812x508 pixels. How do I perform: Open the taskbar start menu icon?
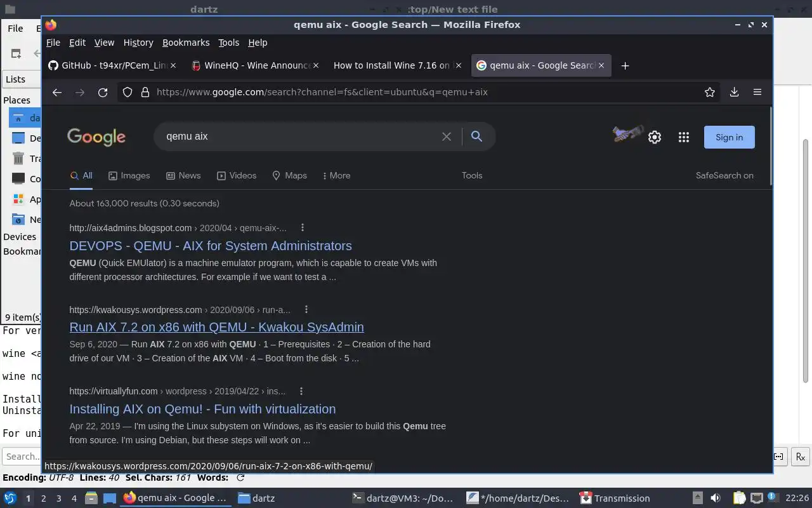click(10, 498)
